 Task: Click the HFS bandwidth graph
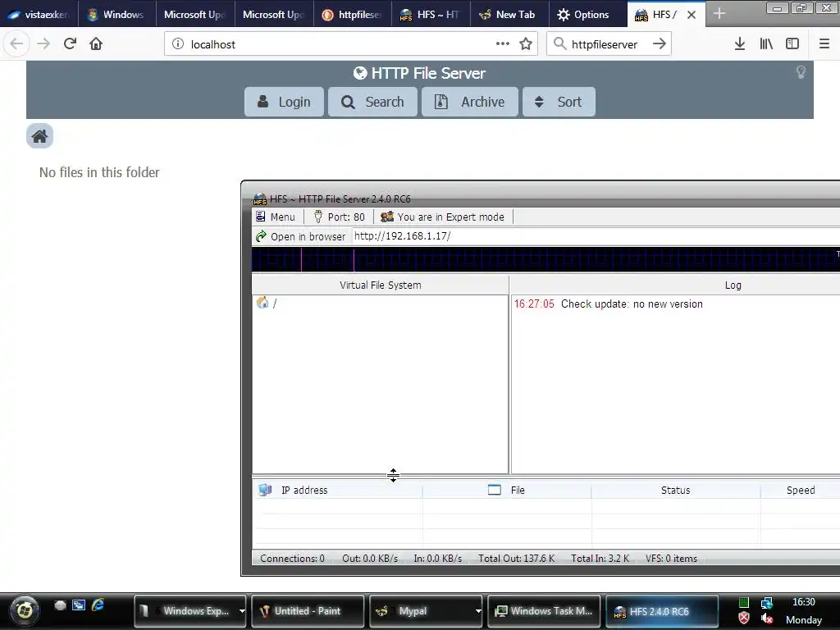pos(546,259)
